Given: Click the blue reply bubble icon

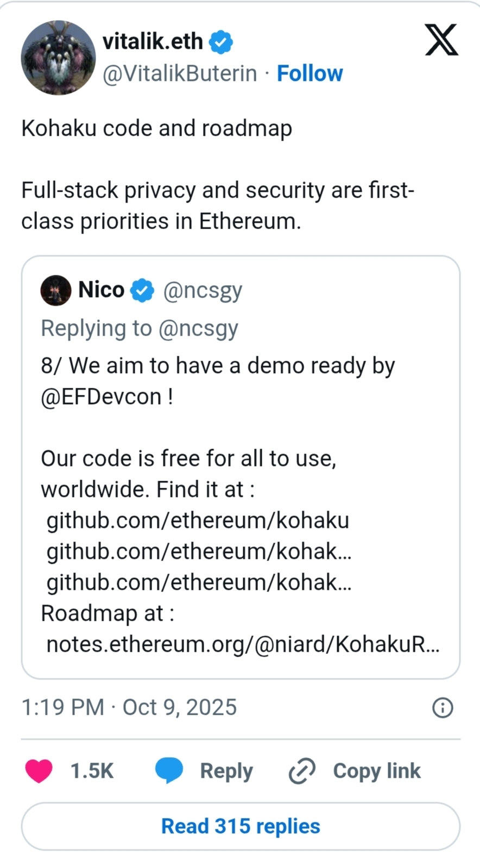Looking at the screenshot, I should 169,771.
